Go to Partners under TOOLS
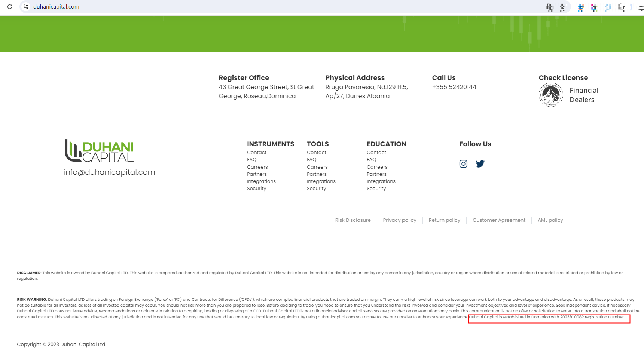This screenshot has height=352, width=644. 317,174
